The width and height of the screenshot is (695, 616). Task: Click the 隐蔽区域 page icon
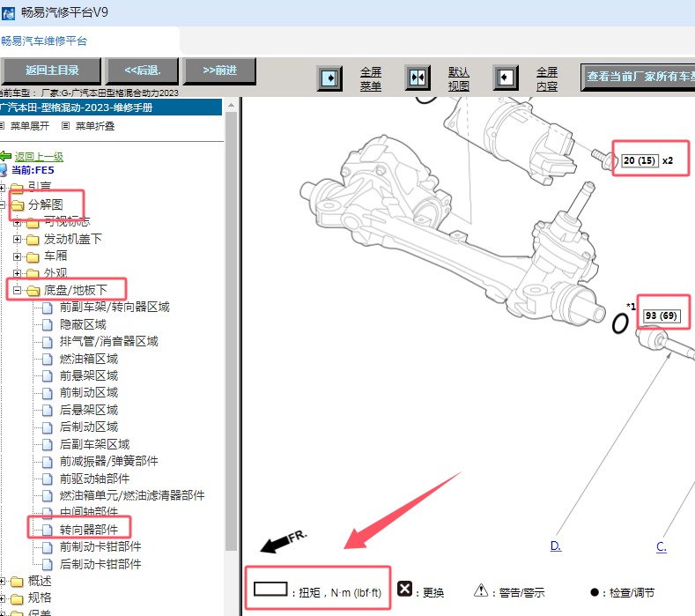(48, 325)
